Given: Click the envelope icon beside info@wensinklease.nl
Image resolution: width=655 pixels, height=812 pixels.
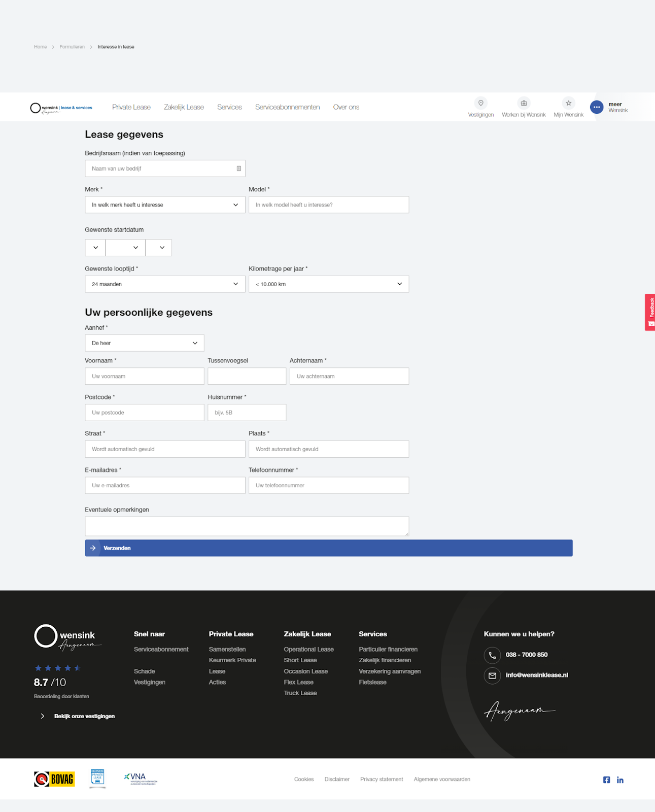Looking at the screenshot, I should tap(492, 675).
